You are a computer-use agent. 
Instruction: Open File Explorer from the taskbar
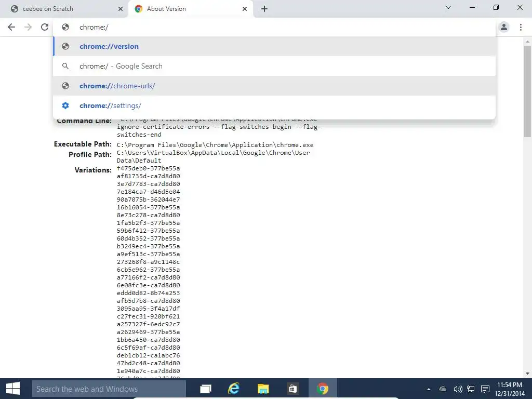click(263, 389)
